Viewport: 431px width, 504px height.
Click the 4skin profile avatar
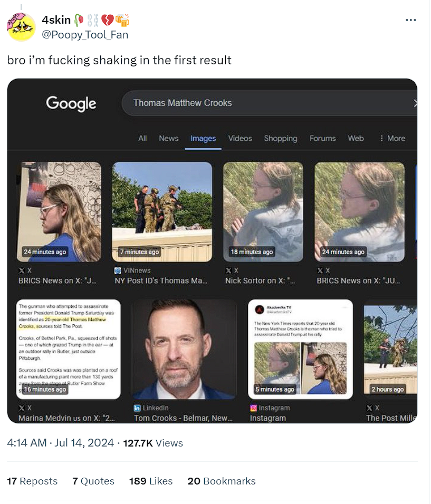click(x=21, y=27)
